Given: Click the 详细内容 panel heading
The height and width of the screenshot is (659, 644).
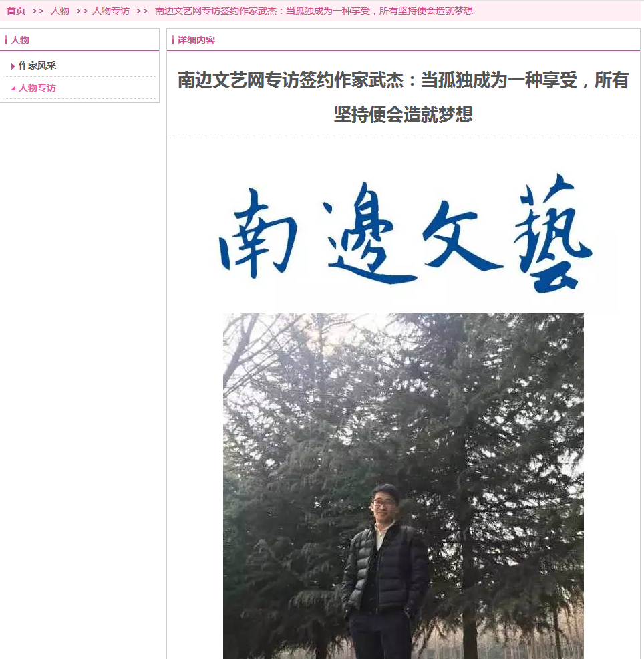Looking at the screenshot, I should pyautogui.click(x=196, y=40).
